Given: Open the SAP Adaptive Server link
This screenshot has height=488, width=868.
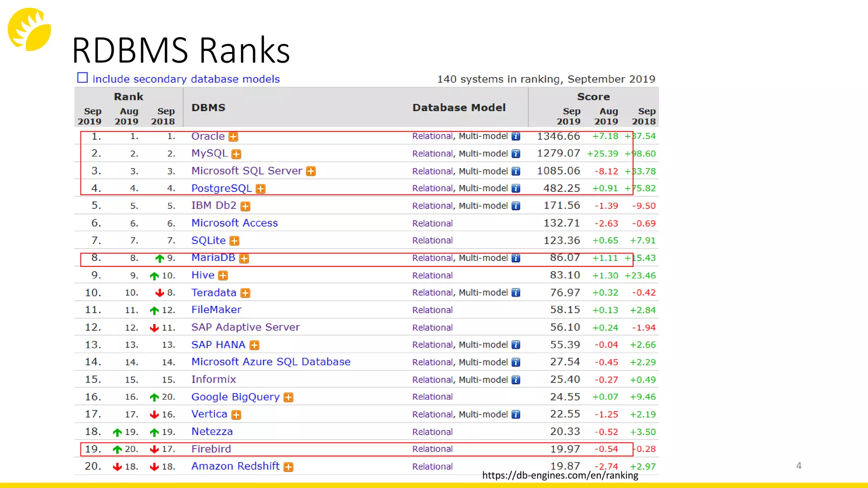Looking at the screenshot, I should [x=245, y=327].
